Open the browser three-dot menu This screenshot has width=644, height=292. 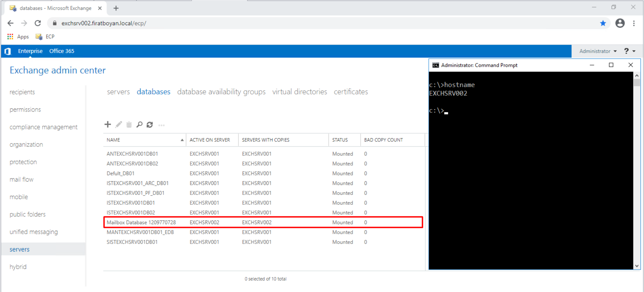[x=634, y=23]
